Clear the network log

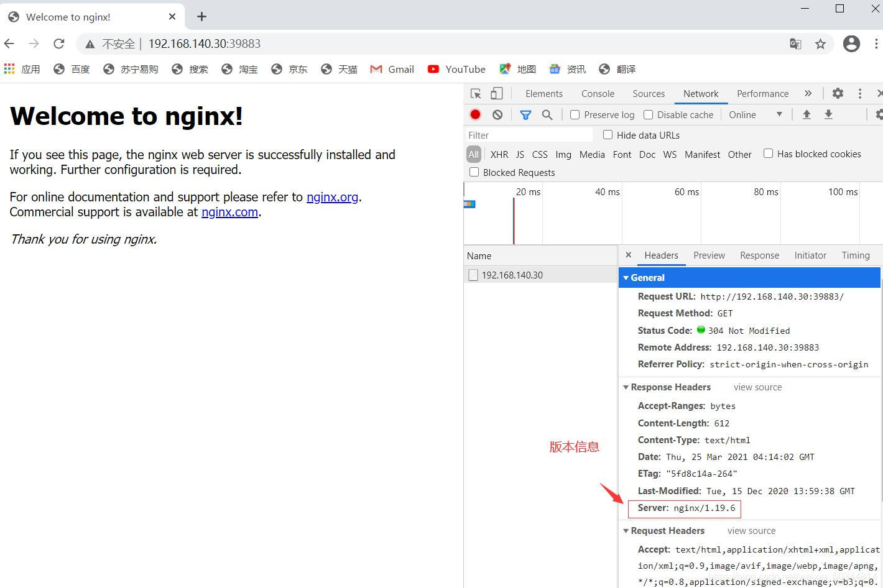(497, 114)
